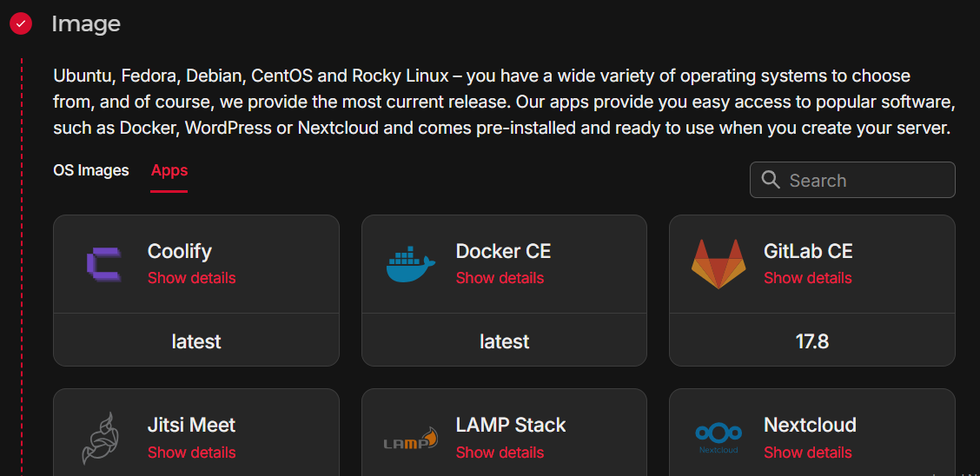Click the Nextcloud logo icon
Screen dimensions: 980x476
tap(718, 437)
